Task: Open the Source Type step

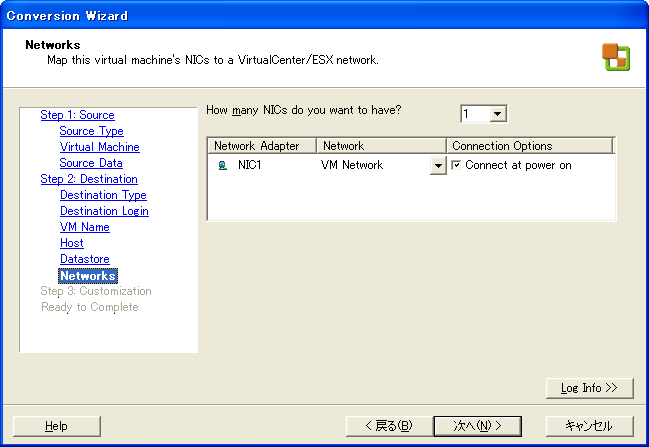Action: click(91, 131)
